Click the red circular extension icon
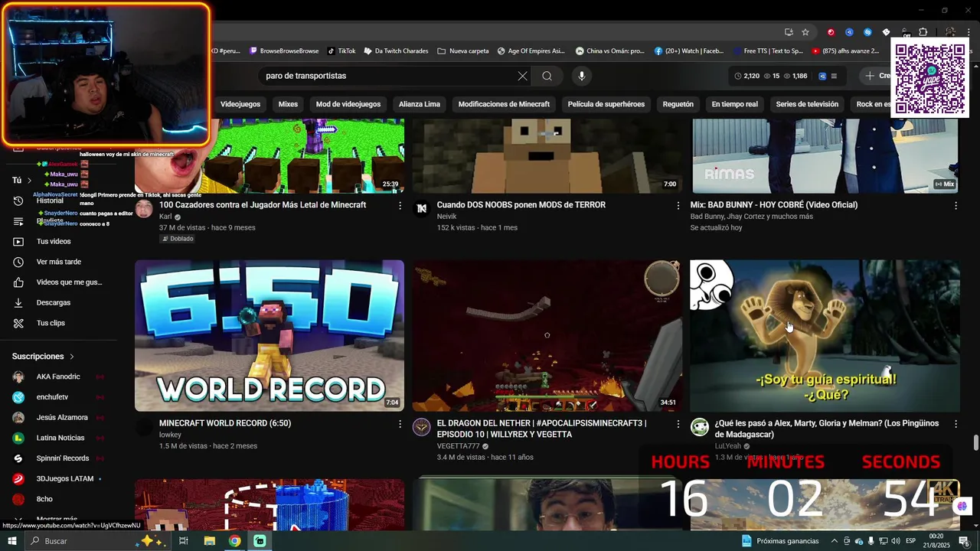The width and height of the screenshot is (980, 551). 831,32
